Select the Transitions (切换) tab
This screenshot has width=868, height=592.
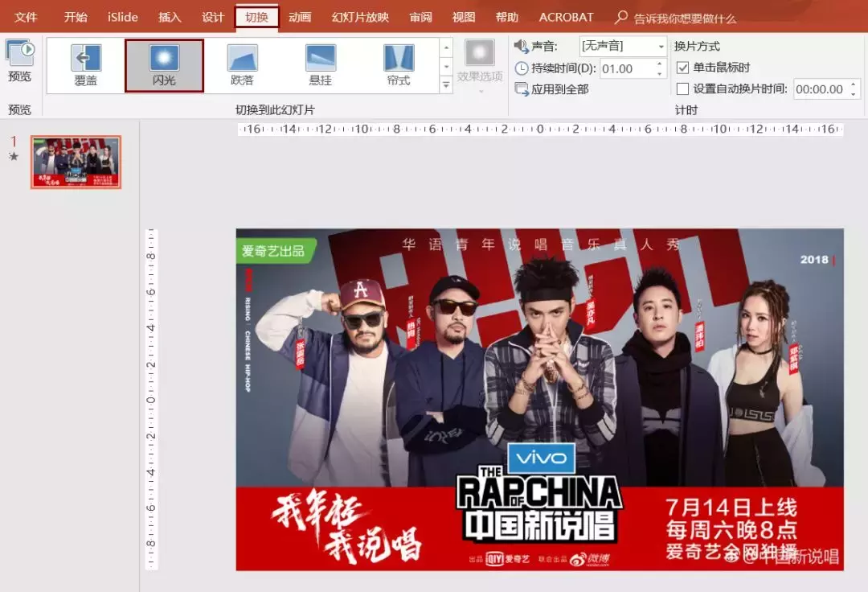pos(256,17)
